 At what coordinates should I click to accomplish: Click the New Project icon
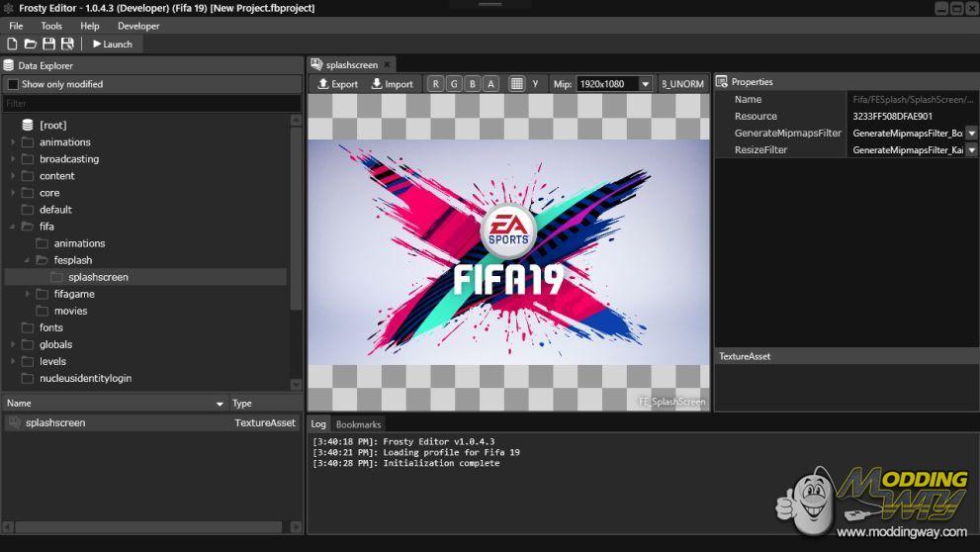coord(12,44)
